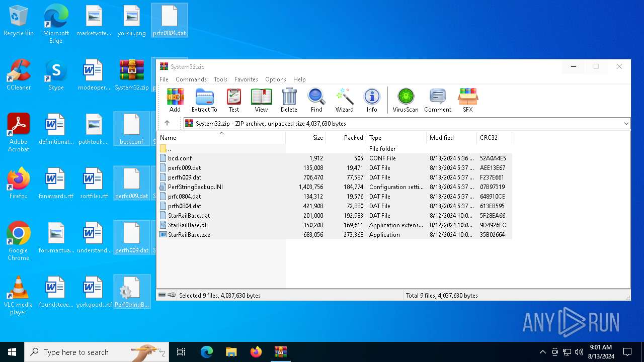
Task: Select bcd.conf in the archive list
Action: [335, 158]
